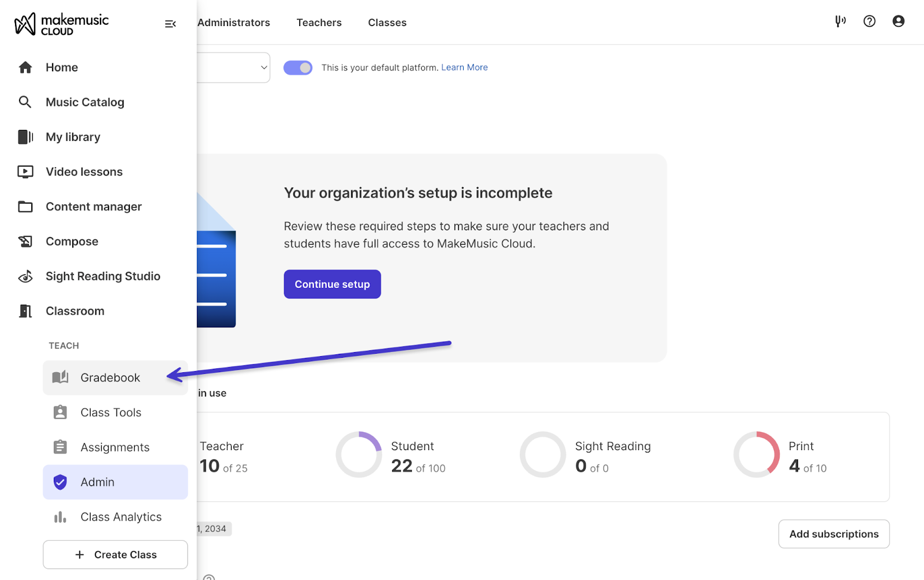Open Gradebook under Teach
924x580 pixels.
(x=110, y=377)
